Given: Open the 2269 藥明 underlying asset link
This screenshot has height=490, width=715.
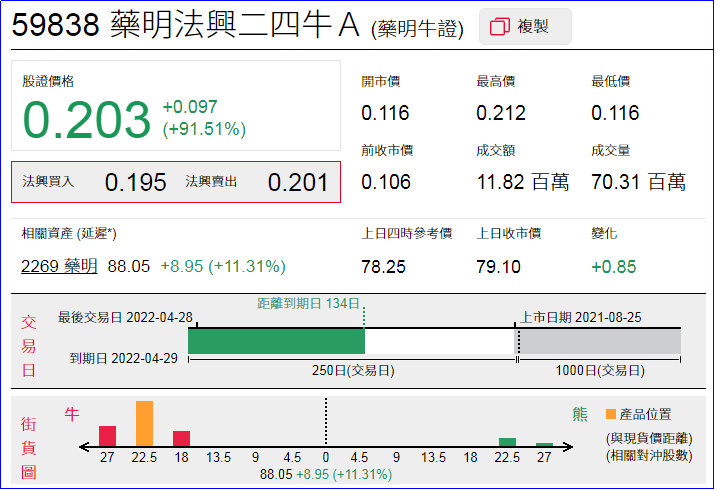Looking at the screenshot, I should click(x=60, y=266).
